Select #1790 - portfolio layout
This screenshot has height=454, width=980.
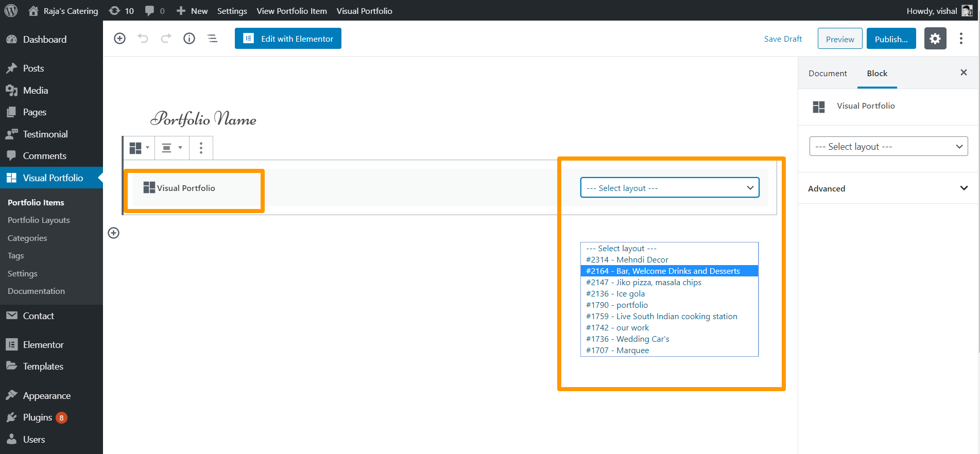pos(669,305)
